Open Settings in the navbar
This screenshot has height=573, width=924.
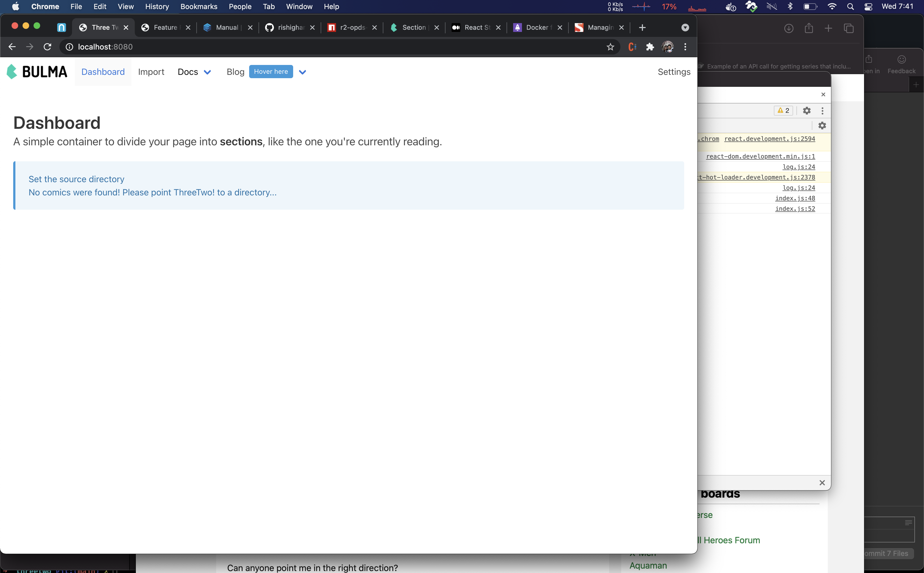coord(674,72)
